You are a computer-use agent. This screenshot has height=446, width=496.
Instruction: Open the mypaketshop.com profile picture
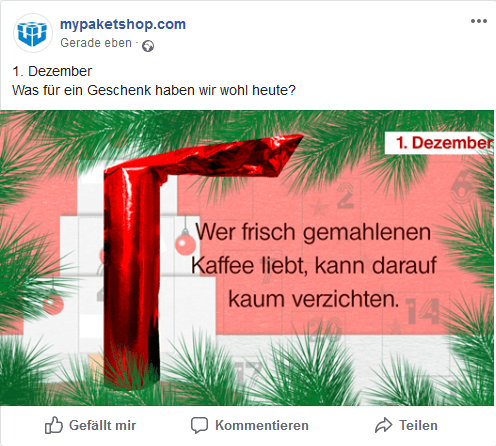point(32,33)
